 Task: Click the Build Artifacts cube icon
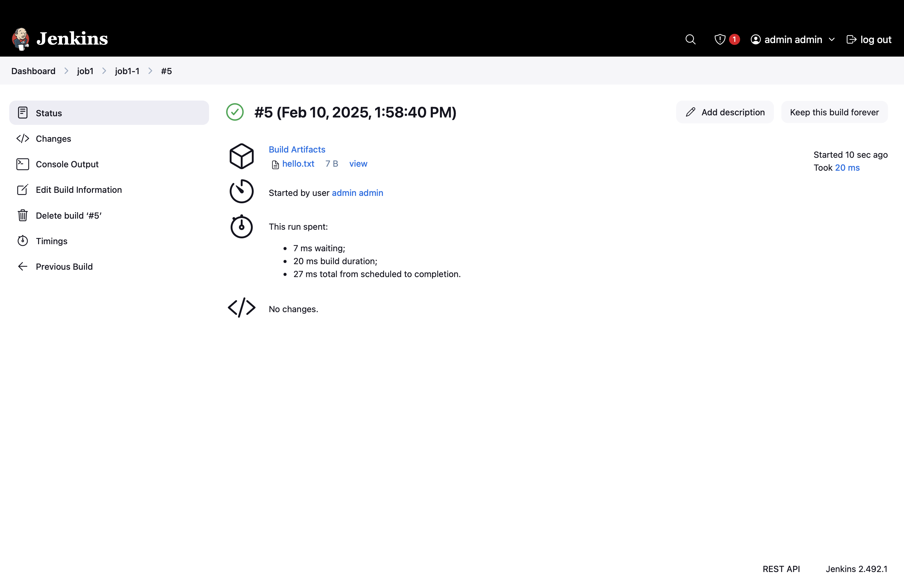(x=242, y=156)
